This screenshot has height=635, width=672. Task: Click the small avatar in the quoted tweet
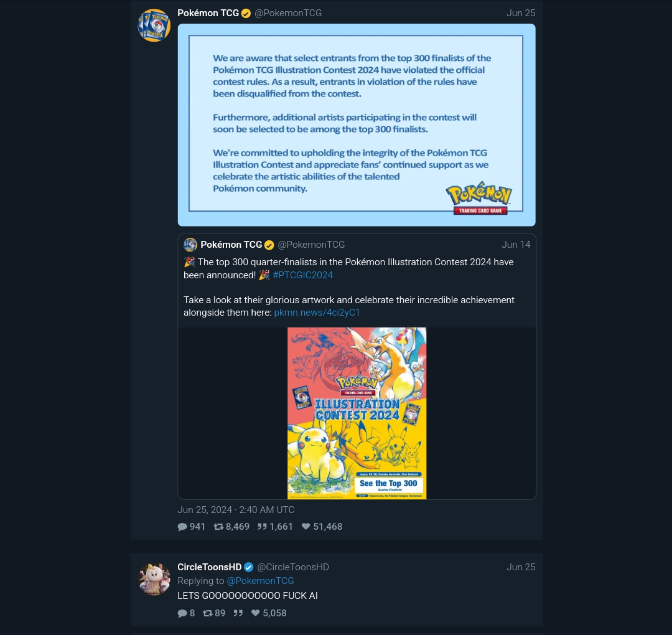pyautogui.click(x=190, y=245)
